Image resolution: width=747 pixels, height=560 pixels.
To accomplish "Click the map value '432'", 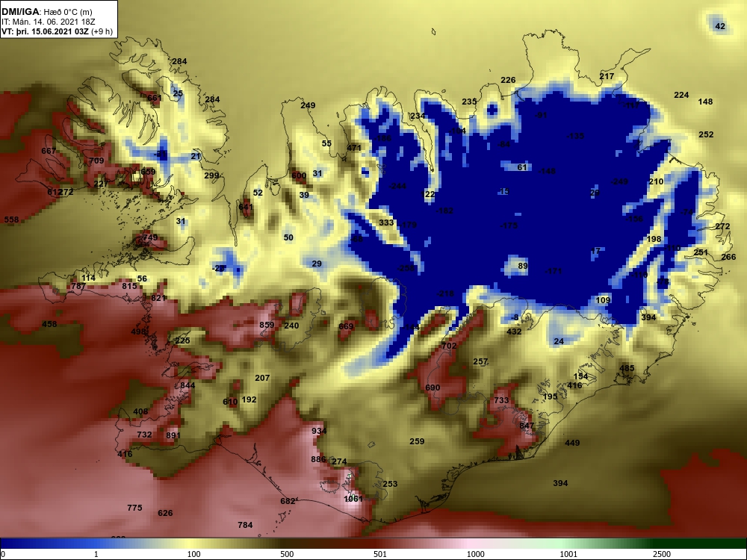I will [514, 332].
